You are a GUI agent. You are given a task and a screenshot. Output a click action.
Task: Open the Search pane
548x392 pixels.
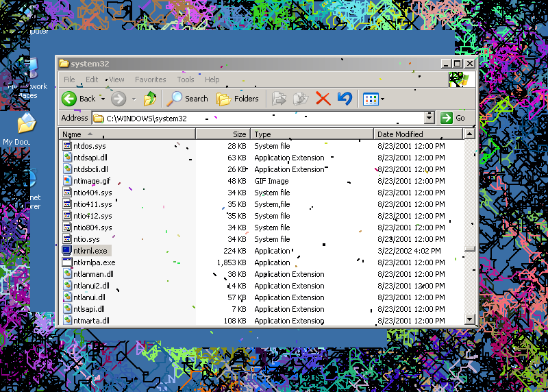point(187,99)
